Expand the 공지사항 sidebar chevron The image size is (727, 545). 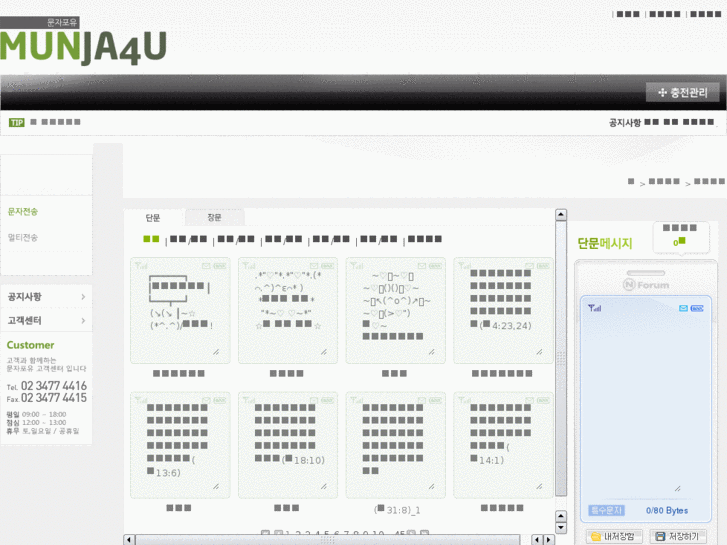click(83, 296)
